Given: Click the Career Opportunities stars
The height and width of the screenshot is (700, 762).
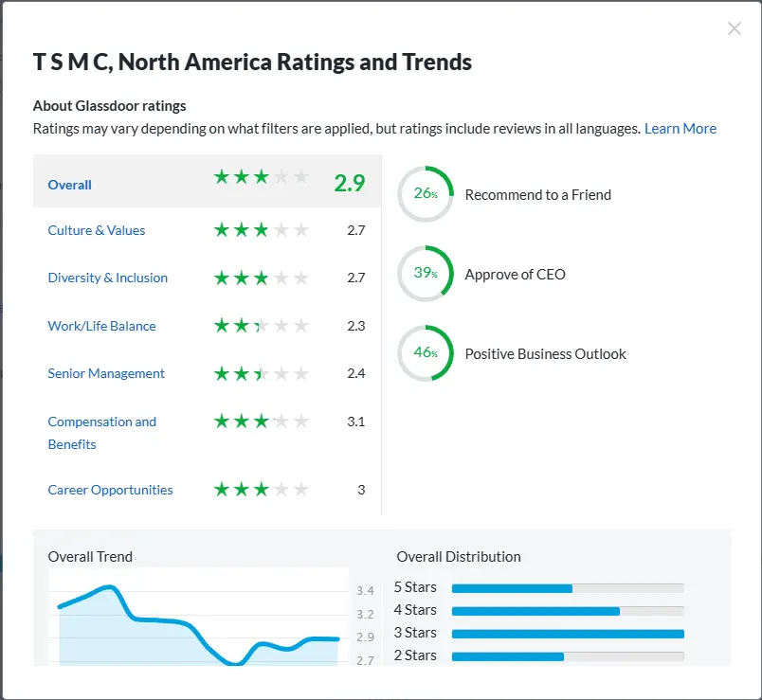Looking at the screenshot, I should click(x=261, y=489).
